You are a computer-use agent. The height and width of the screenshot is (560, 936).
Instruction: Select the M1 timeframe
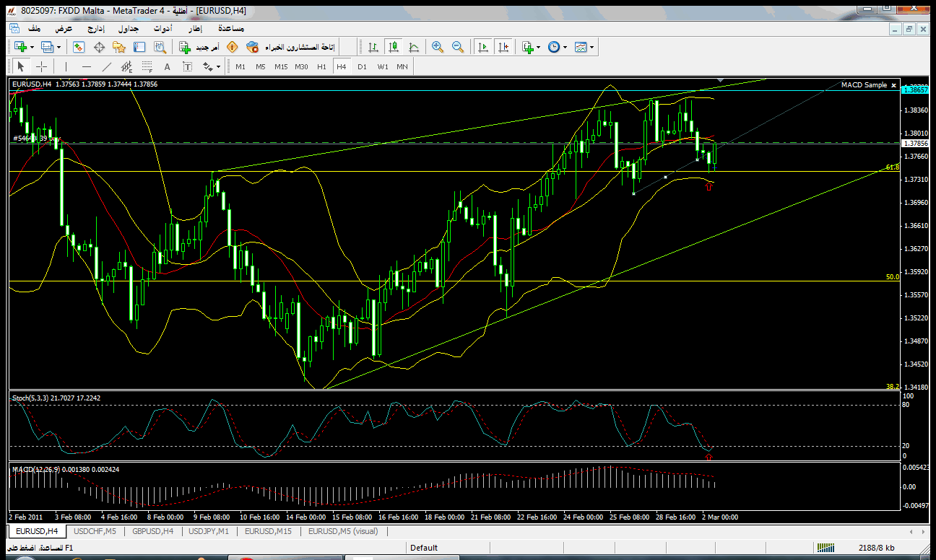(x=240, y=66)
